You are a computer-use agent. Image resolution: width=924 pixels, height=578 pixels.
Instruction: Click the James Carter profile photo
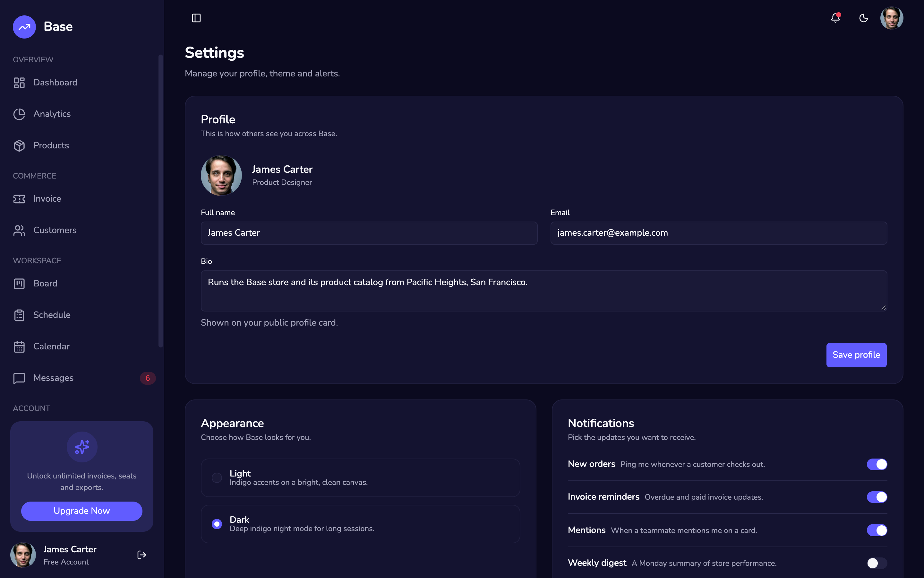pos(221,175)
